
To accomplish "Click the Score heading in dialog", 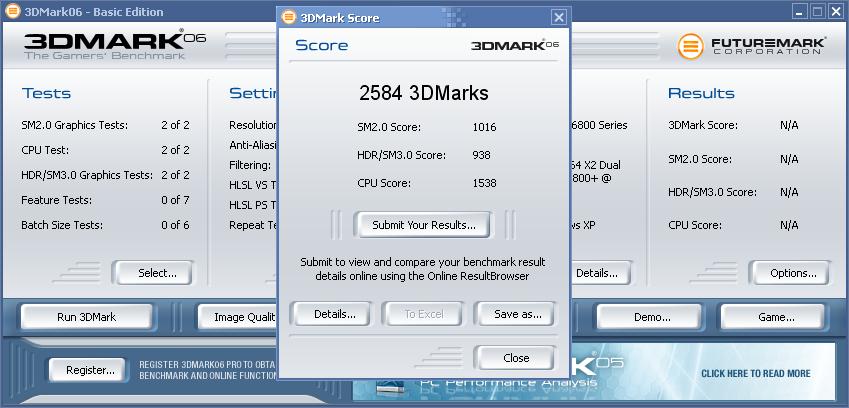I will tap(322, 45).
